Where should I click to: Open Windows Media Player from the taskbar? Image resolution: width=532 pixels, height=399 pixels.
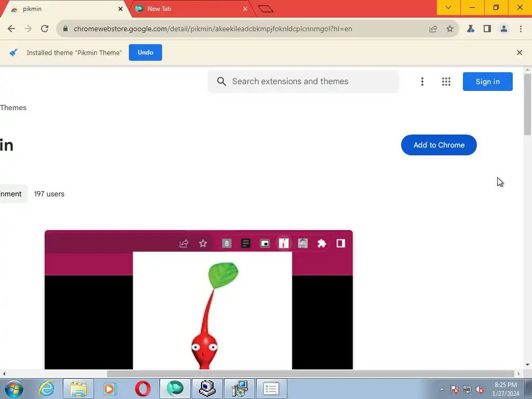click(110, 389)
